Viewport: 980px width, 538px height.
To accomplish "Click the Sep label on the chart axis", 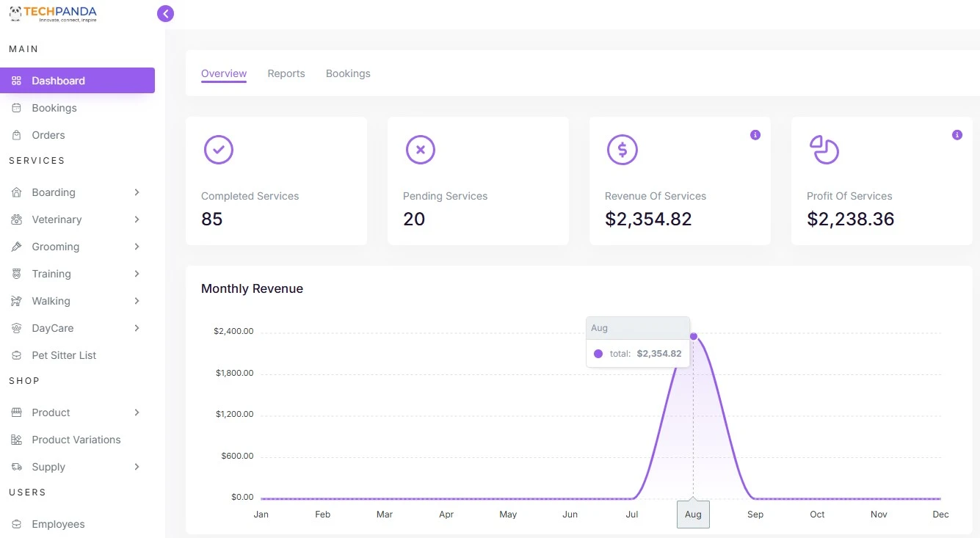I will 755,515.
